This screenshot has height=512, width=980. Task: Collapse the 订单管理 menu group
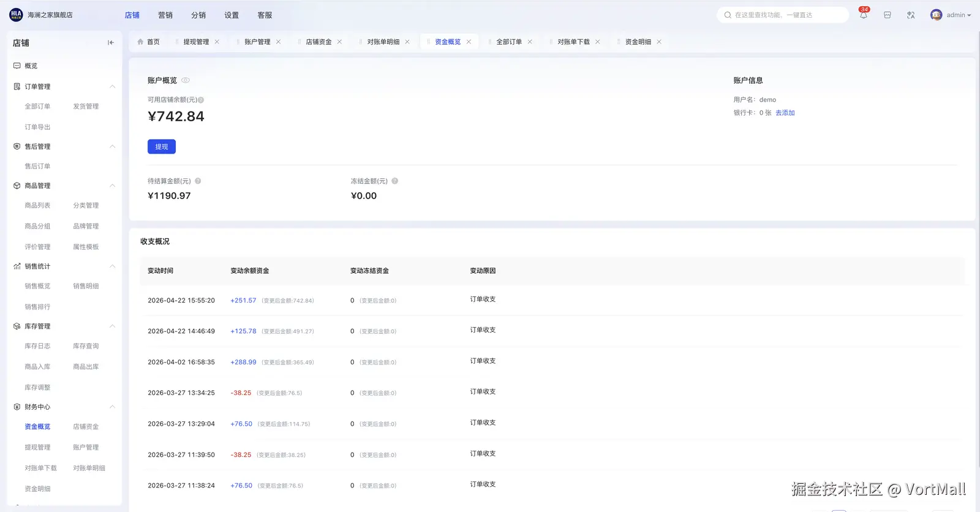(112, 86)
